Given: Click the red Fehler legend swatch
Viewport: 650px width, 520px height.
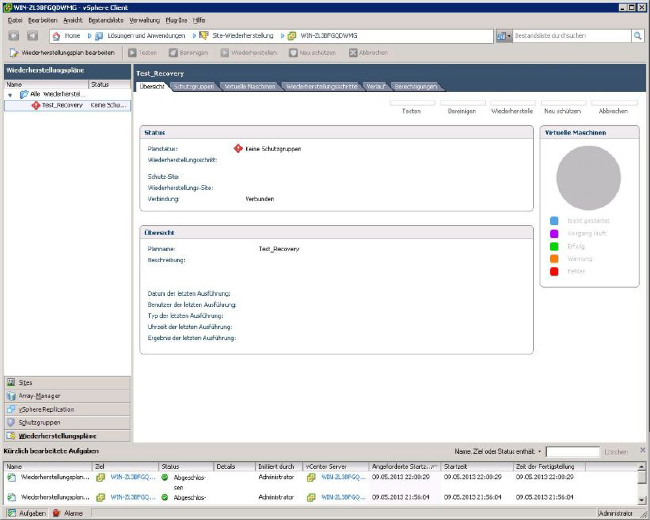Looking at the screenshot, I should [x=553, y=271].
